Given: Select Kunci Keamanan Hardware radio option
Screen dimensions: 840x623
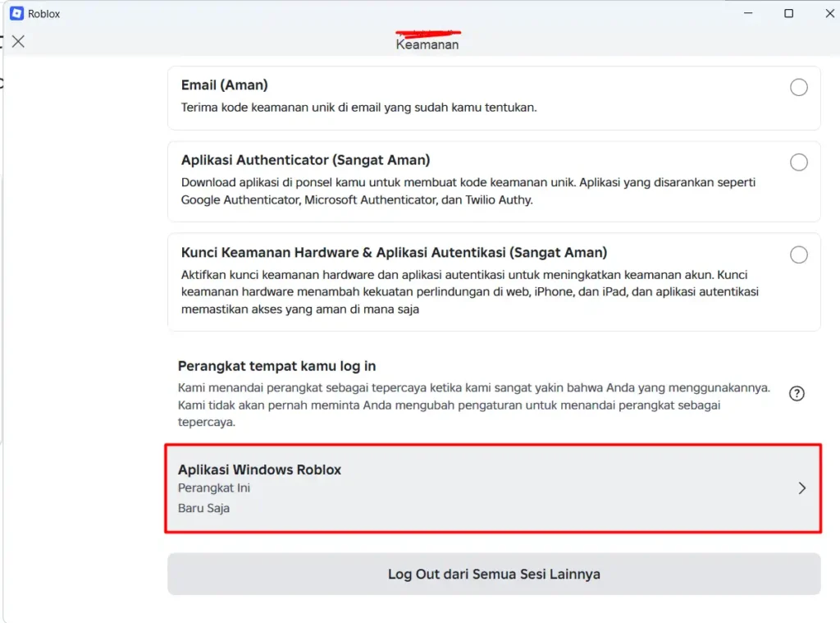Looking at the screenshot, I should pos(798,254).
